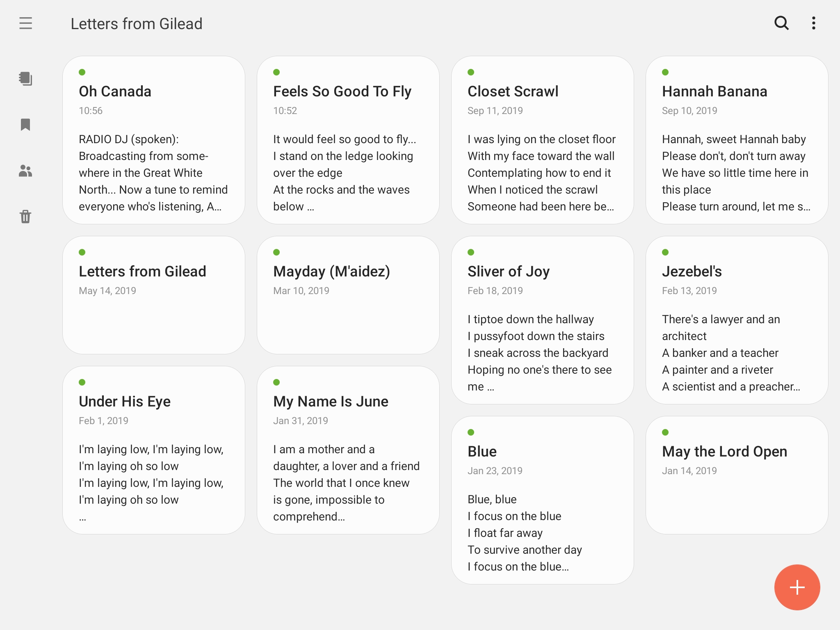Open the trash icon in sidebar
840x630 pixels.
point(25,217)
